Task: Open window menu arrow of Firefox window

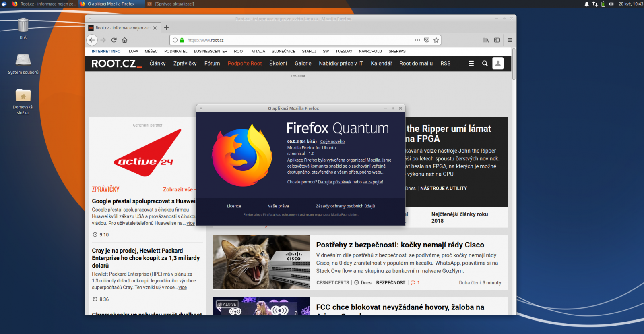Action: tap(90, 18)
